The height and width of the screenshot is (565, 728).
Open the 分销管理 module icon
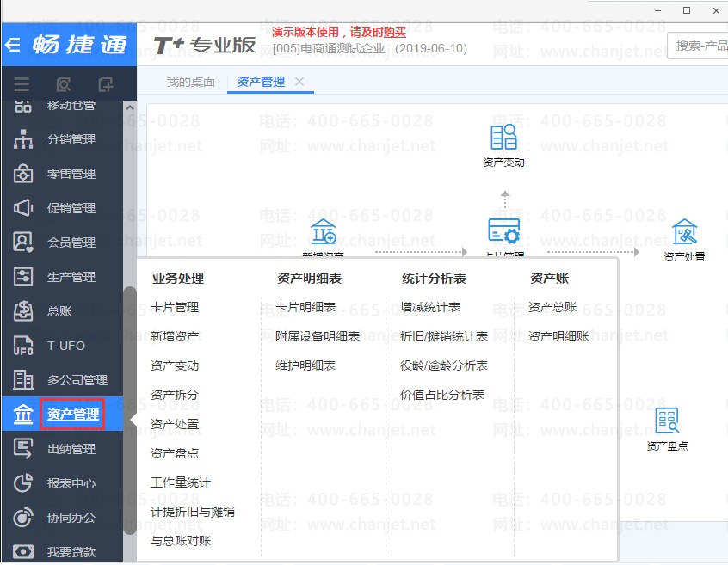pyautogui.click(x=22, y=139)
